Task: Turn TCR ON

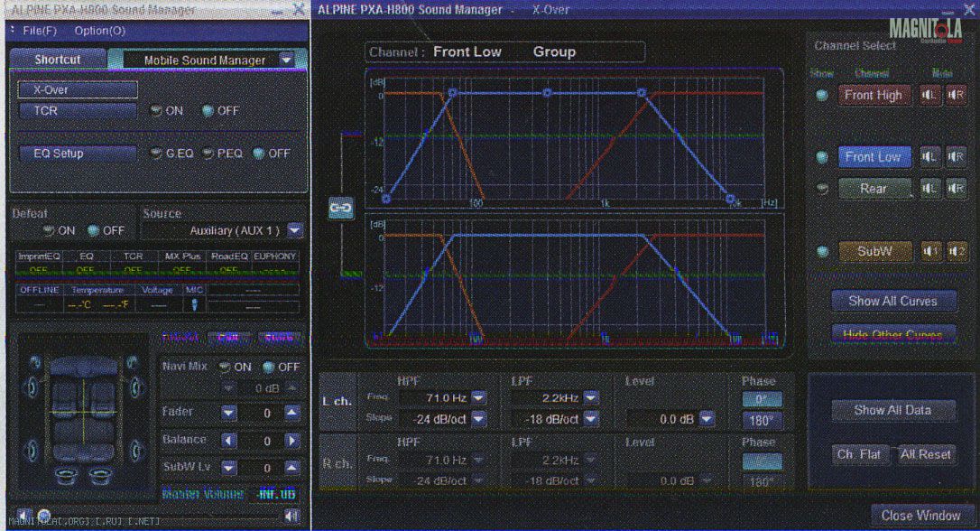Action: (156, 111)
